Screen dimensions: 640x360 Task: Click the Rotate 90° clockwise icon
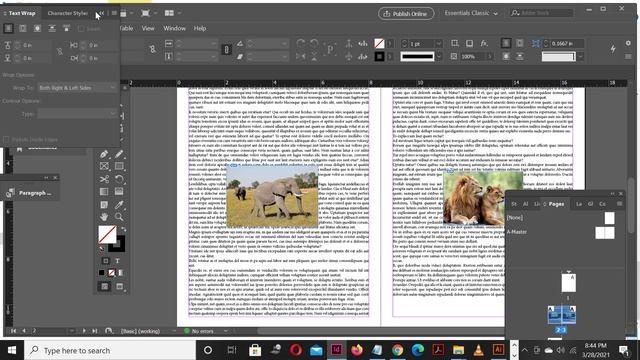(x=301, y=43)
